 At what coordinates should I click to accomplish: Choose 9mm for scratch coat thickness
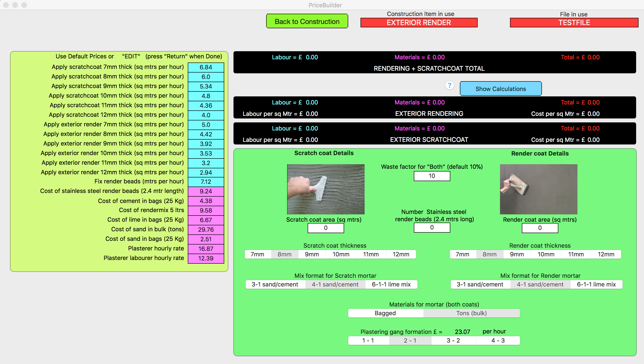pyautogui.click(x=312, y=254)
